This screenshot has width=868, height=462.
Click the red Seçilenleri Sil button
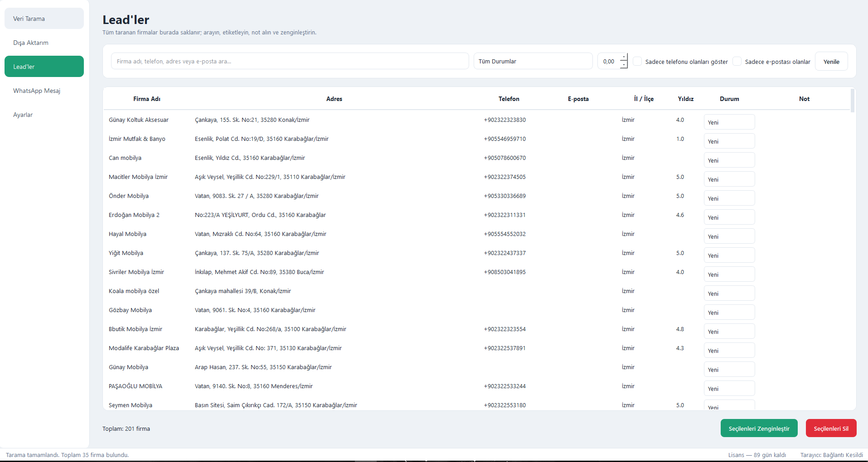click(831, 428)
